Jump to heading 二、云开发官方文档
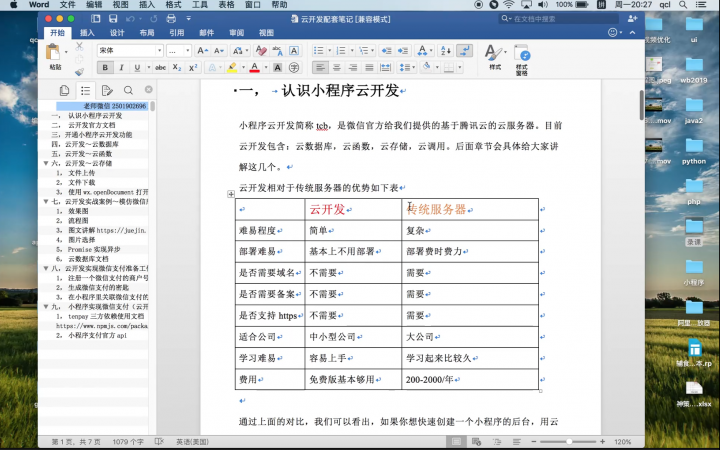 click(x=91, y=125)
